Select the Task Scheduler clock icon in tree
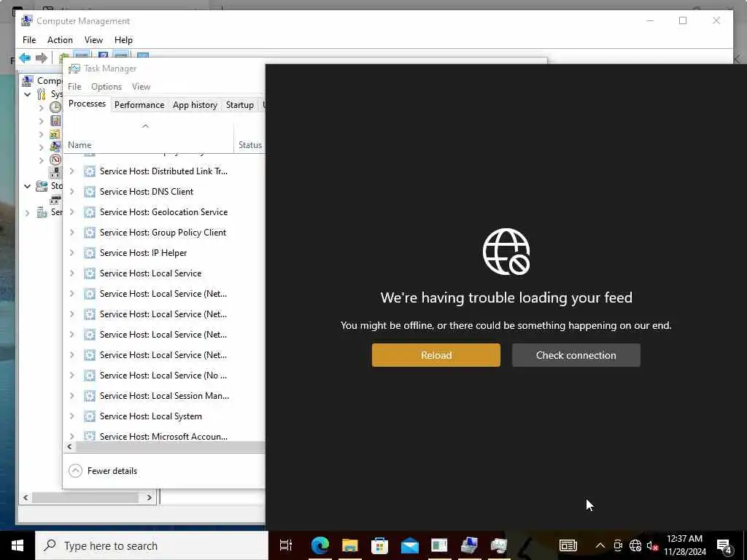Viewport: 747px width, 560px height. coord(55,107)
